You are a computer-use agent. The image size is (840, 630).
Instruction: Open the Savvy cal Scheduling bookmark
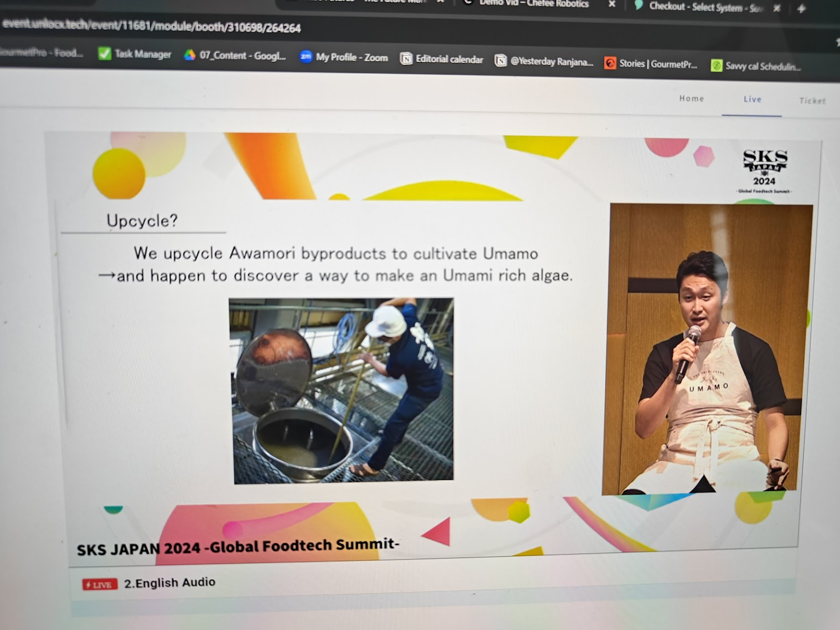click(756, 66)
